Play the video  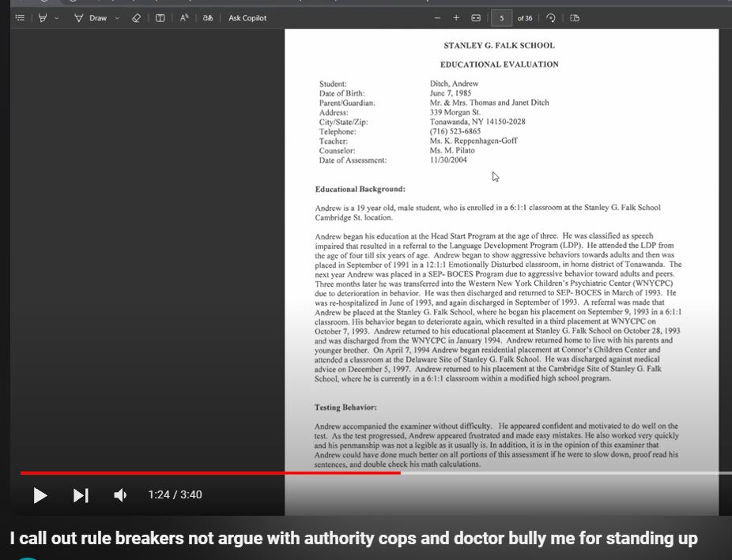[40, 495]
